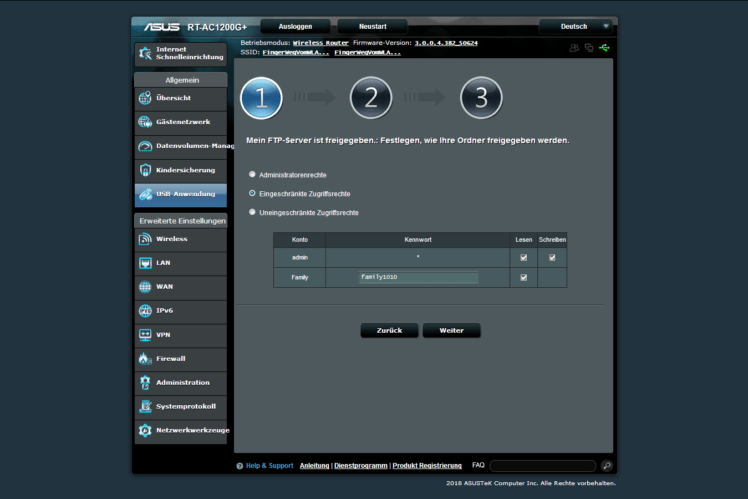Toggle Schreiben checkbox for admin account
Viewport: 748px width, 499px height.
552,258
